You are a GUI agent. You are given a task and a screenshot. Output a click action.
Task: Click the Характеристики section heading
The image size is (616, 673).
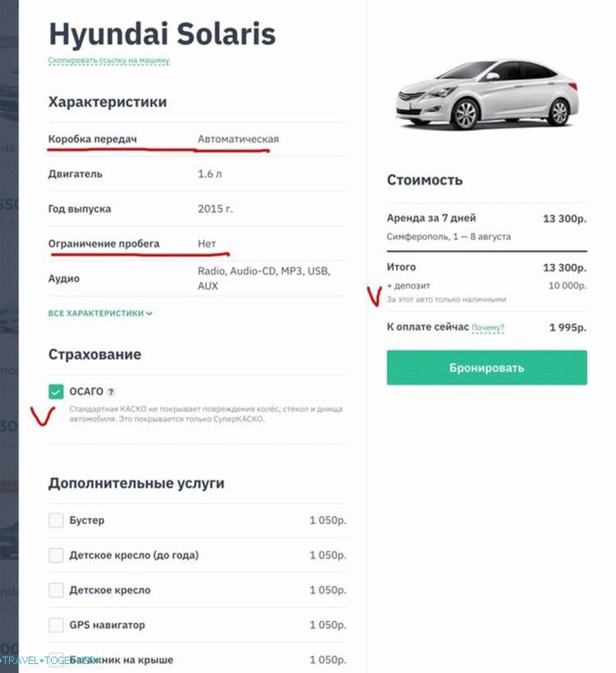pos(107,102)
